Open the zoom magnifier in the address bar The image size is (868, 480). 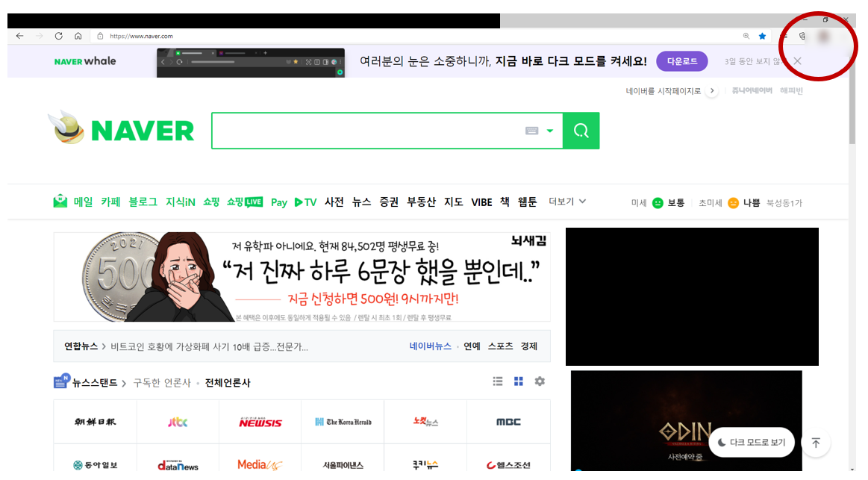pos(746,36)
